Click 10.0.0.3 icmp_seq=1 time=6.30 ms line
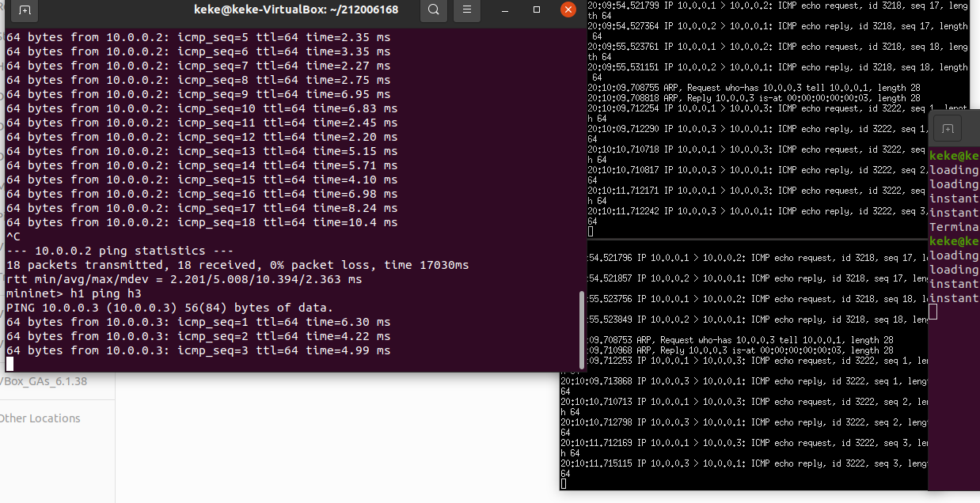 198,322
